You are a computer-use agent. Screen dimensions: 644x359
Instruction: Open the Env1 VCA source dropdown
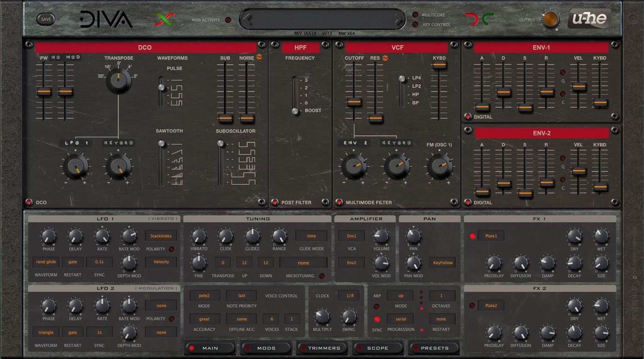point(352,236)
